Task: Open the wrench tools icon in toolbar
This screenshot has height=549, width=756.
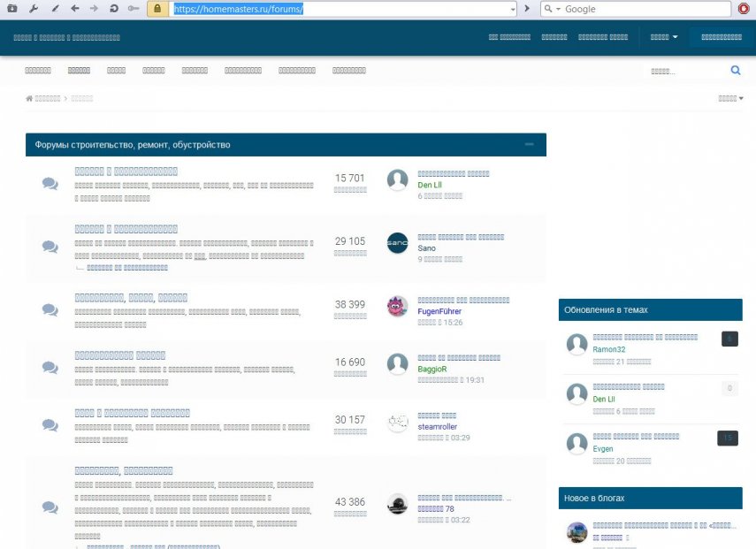Action: [x=33, y=9]
